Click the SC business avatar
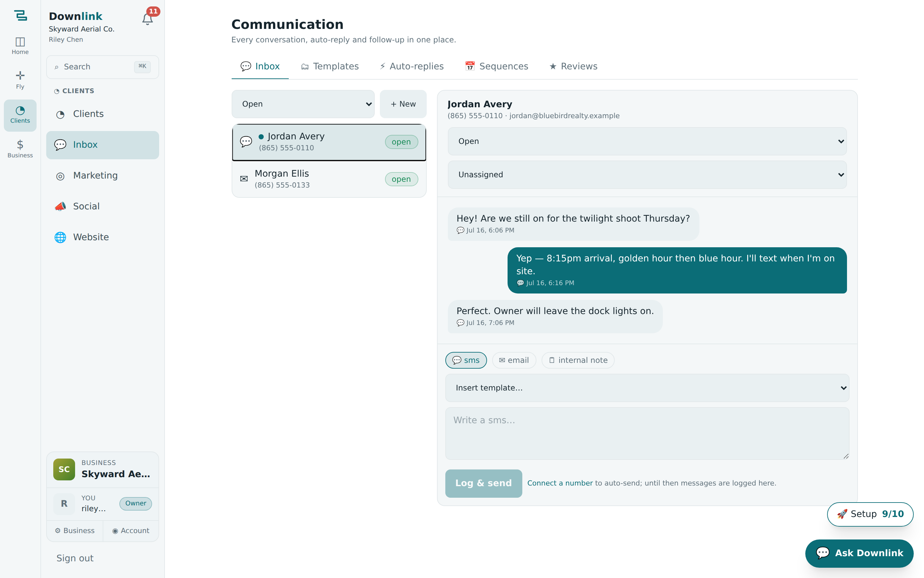 [64, 469]
